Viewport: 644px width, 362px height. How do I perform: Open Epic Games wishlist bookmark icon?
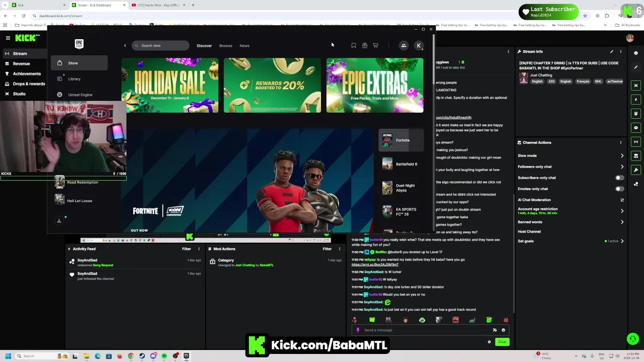pyautogui.click(x=354, y=46)
